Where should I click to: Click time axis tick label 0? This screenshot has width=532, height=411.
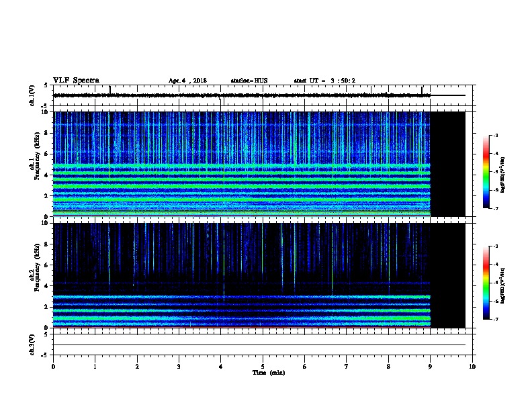point(53,367)
